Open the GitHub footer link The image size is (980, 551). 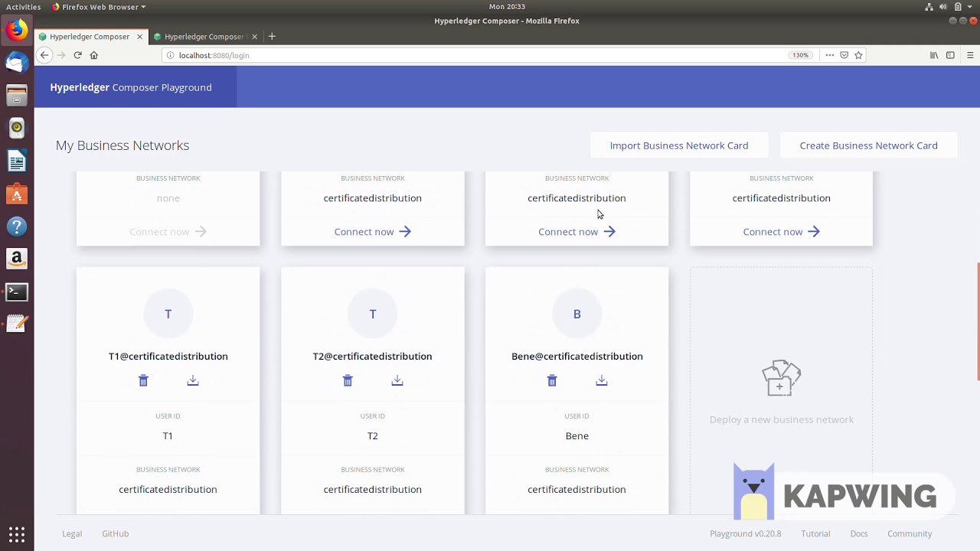click(116, 533)
